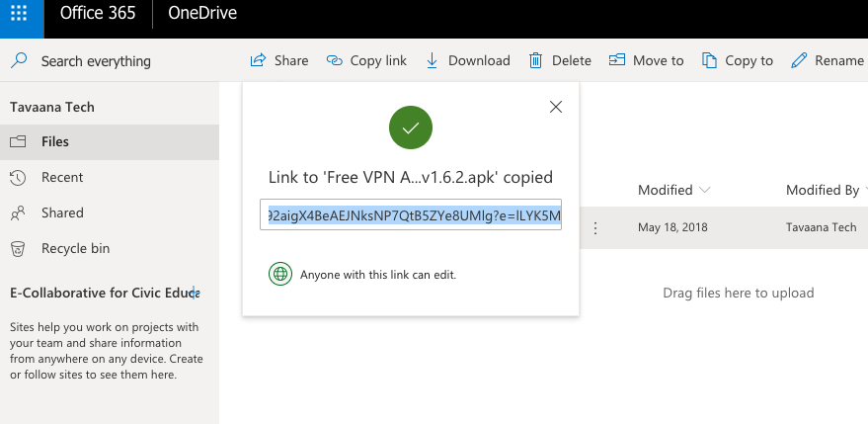
Task: Click the copied share link text field
Action: (411, 214)
